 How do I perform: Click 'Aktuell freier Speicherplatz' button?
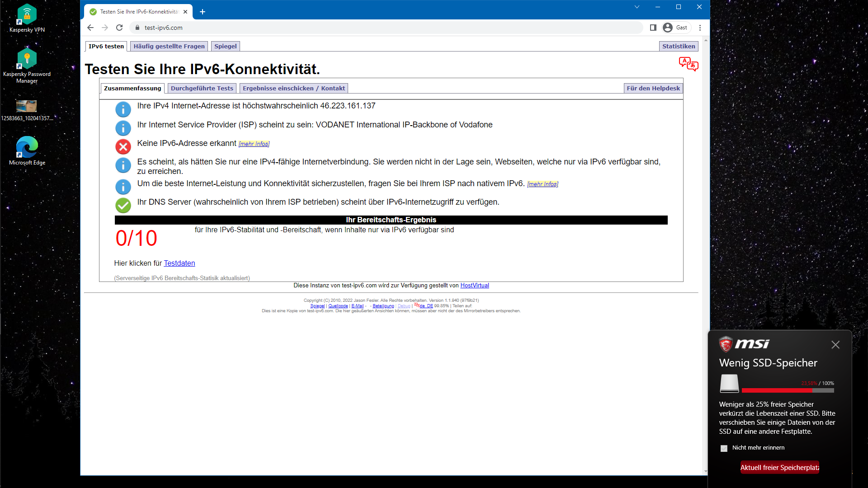click(x=779, y=468)
